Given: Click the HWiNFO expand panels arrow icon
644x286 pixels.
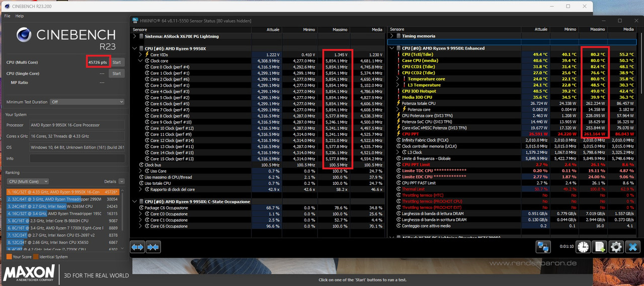Looking at the screenshot, I should tap(137, 247).
